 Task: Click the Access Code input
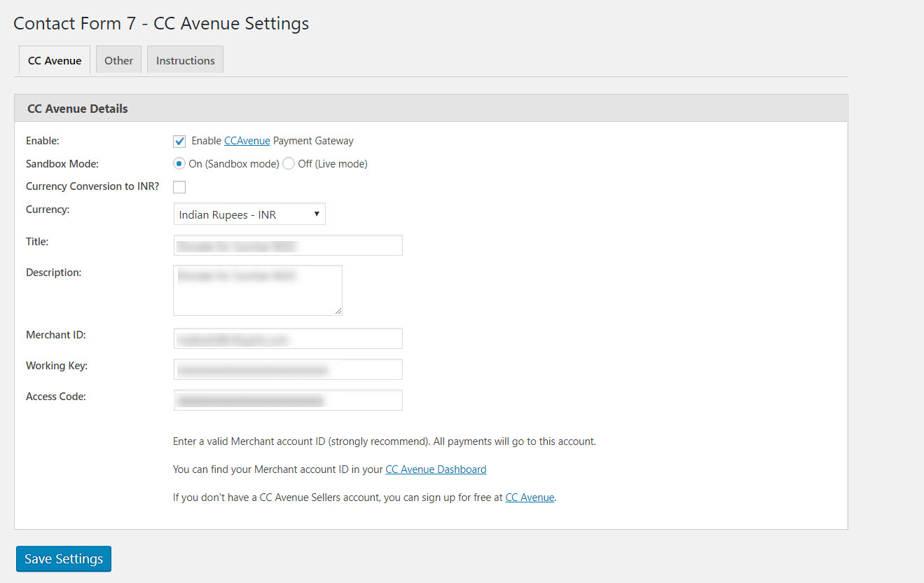(x=287, y=400)
